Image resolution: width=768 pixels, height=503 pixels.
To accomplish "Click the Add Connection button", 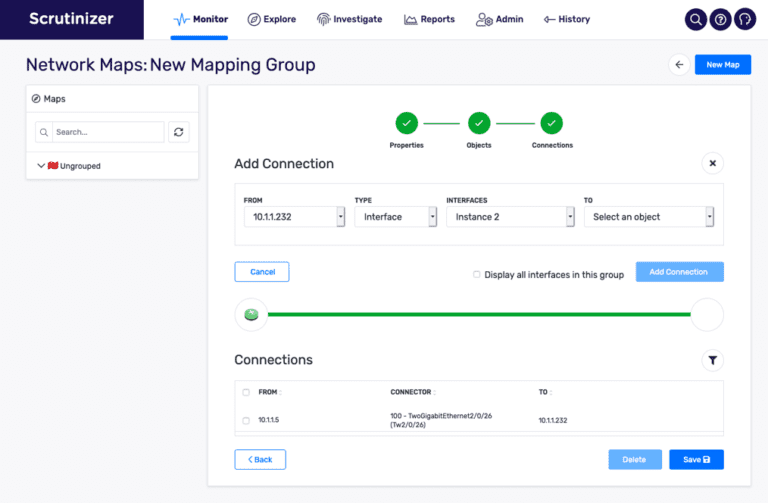I will 679,272.
